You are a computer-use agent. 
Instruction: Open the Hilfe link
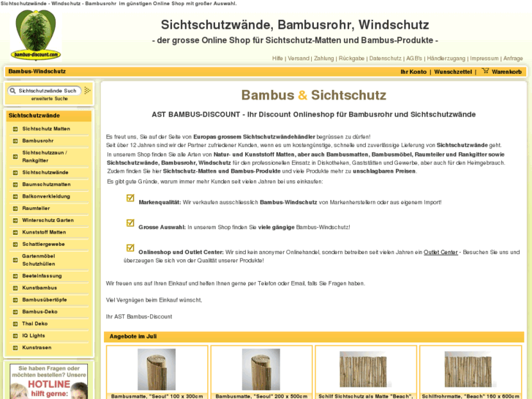(x=277, y=59)
